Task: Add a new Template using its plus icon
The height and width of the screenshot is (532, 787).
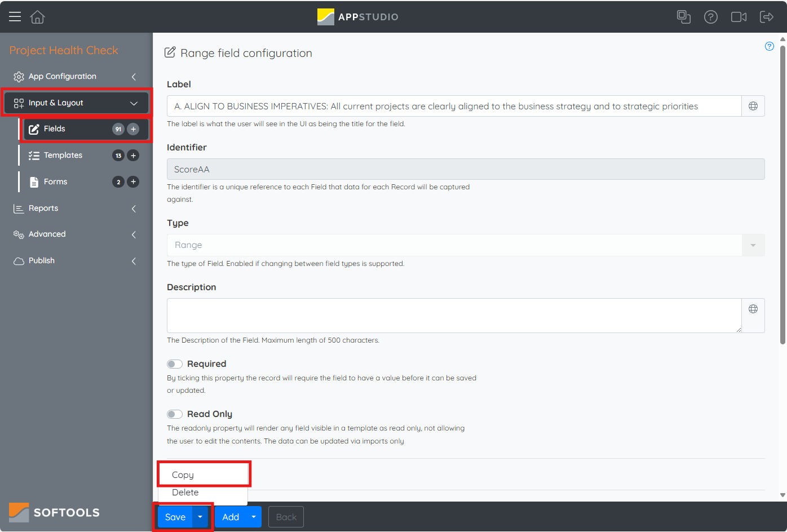Action: click(x=133, y=155)
